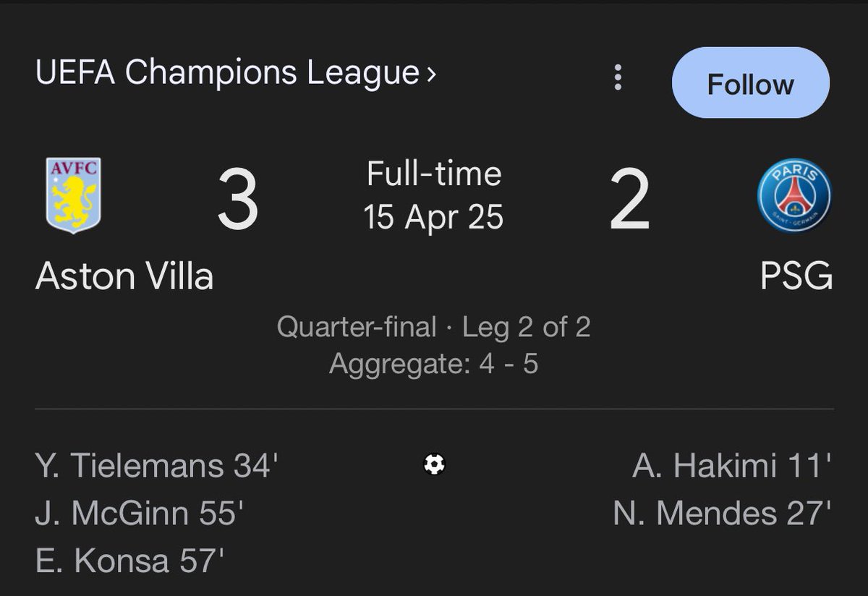Screen dimensions: 868x596
Task: Select the PSG team name
Action: pyautogui.click(x=796, y=276)
